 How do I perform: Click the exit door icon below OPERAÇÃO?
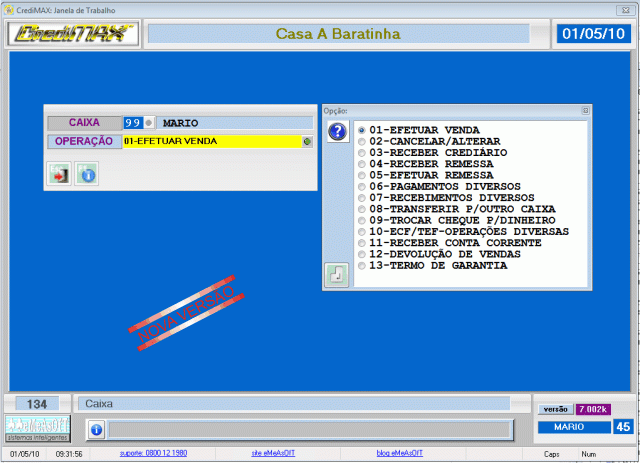pos(59,174)
